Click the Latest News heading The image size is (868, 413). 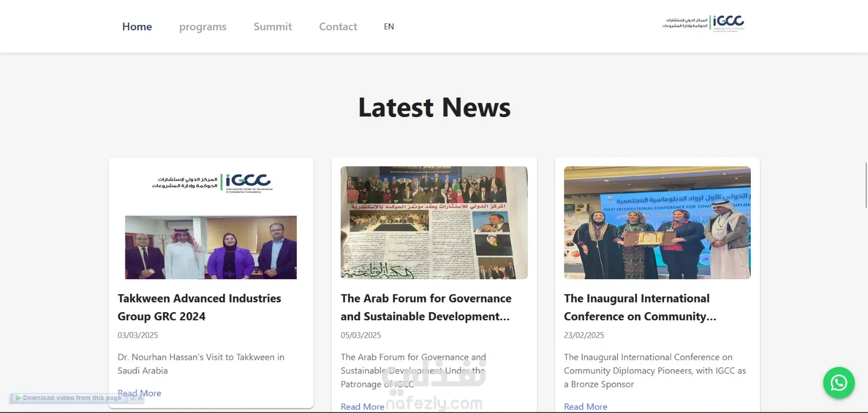[x=434, y=107]
